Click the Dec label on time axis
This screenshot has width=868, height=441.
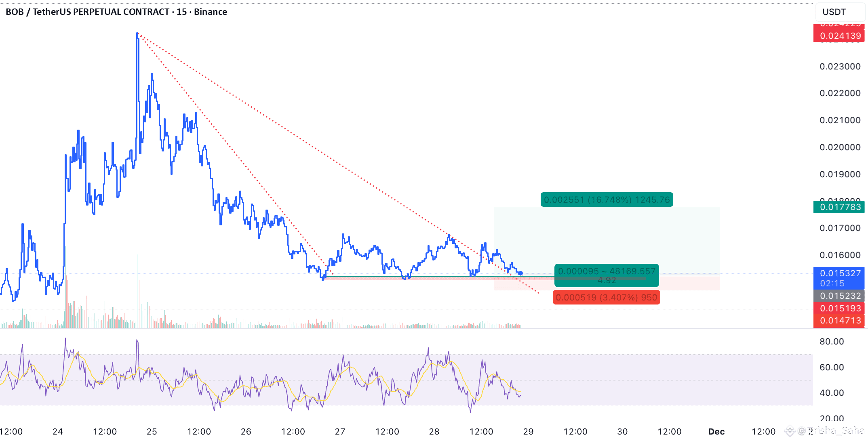716,432
